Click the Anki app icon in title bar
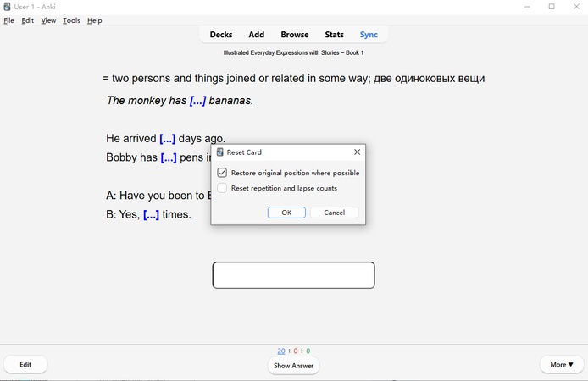588x381 pixels. point(7,7)
